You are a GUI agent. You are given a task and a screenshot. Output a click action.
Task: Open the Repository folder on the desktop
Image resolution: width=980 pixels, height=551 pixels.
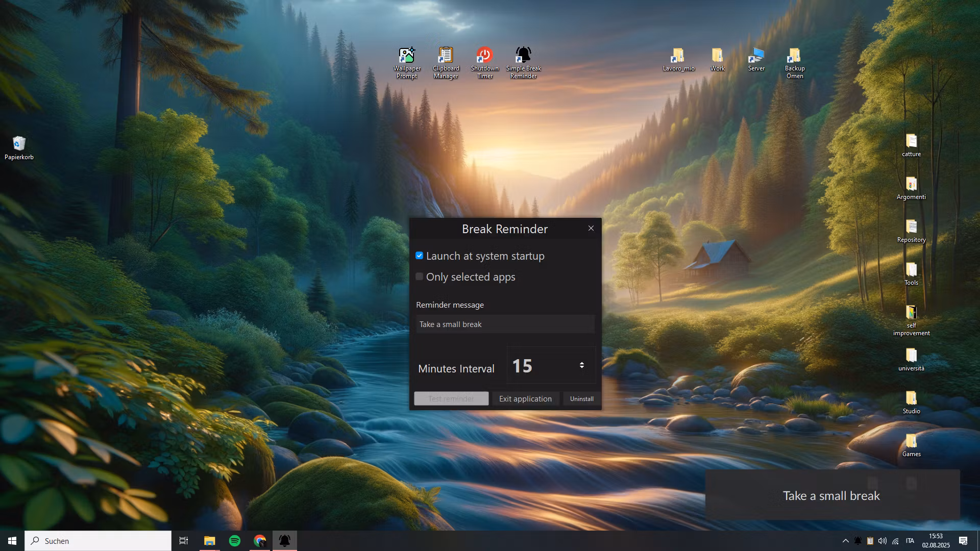(x=911, y=230)
